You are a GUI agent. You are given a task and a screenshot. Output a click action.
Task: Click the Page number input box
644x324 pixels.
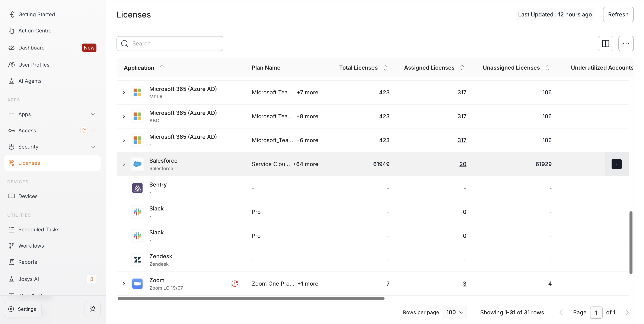tap(596, 312)
